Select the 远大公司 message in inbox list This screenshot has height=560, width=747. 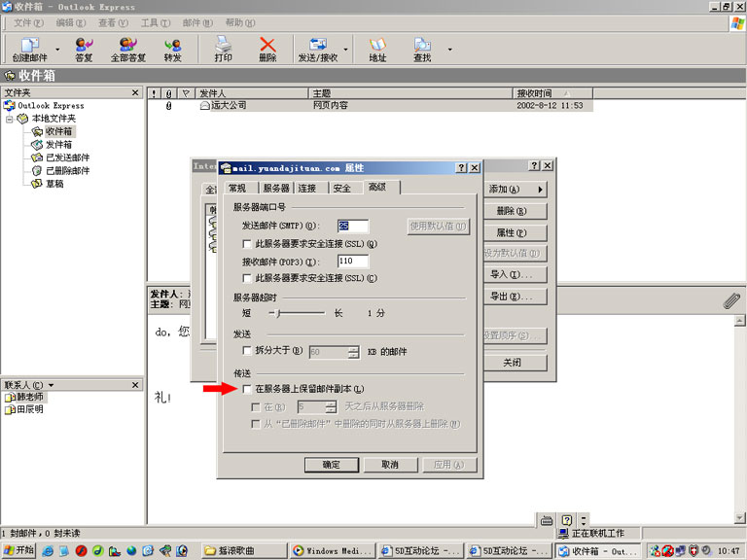pyautogui.click(x=371, y=105)
